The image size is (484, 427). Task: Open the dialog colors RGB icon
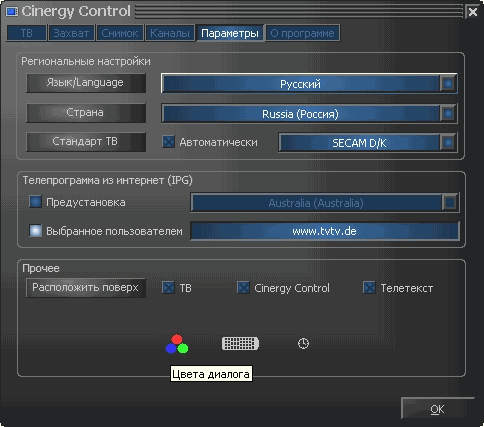point(177,344)
